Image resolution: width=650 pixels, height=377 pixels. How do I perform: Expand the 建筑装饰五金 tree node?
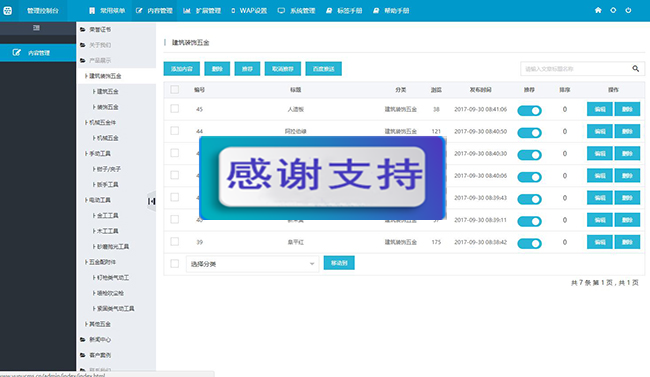pos(103,76)
